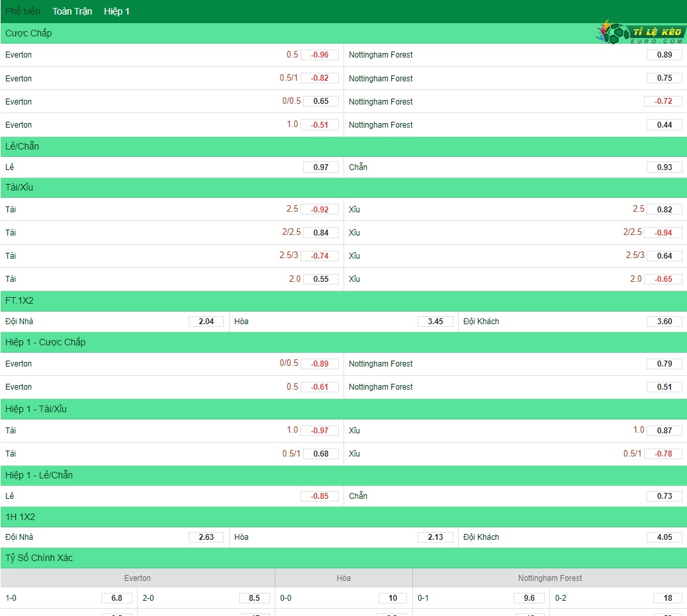Select 1H 1X2 Đội Nhà odds 2.63
Screen dimensions: 687x616
point(206,537)
